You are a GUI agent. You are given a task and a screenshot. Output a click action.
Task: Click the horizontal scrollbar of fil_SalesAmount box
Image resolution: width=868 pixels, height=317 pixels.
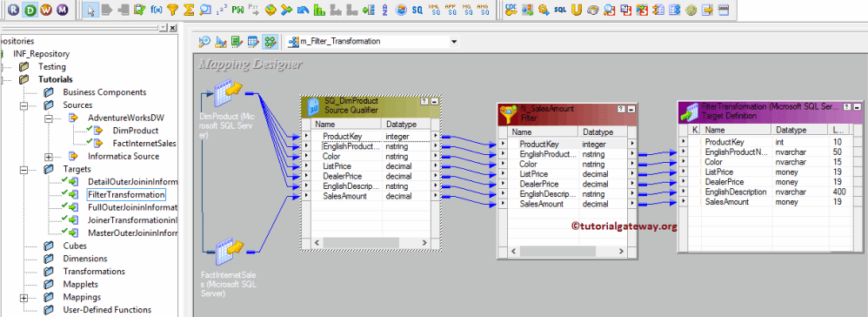[x=568, y=252]
